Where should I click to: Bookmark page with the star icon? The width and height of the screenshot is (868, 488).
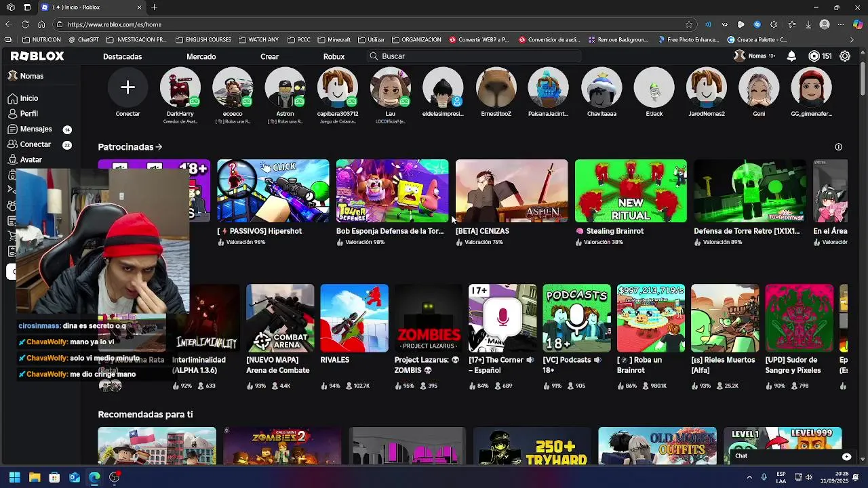(x=689, y=24)
